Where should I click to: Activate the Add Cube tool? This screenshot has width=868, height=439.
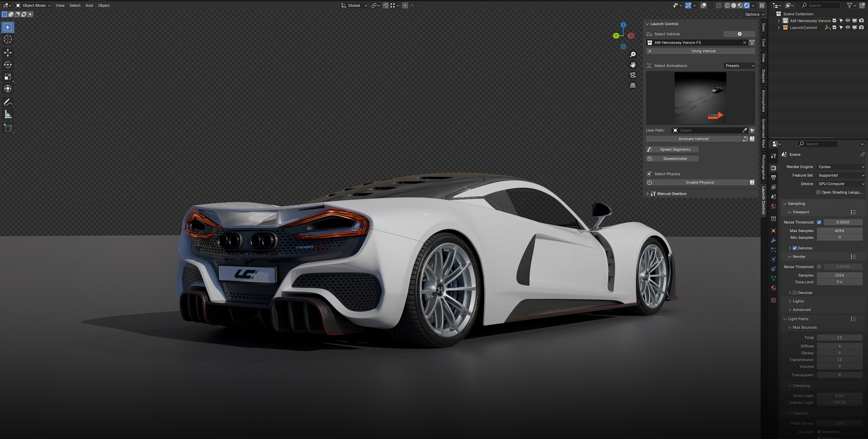click(x=8, y=128)
